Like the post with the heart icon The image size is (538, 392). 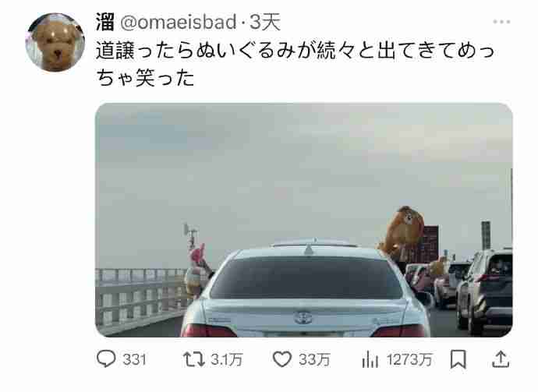[x=281, y=359]
